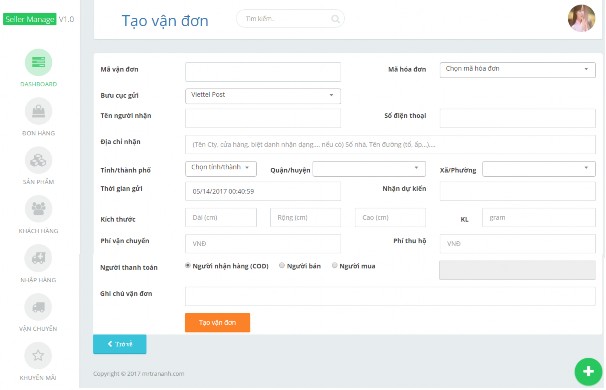This screenshot has width=606, height=390.
Task: Focus the Tên người nhận input field
Action: tap(263, 118)
